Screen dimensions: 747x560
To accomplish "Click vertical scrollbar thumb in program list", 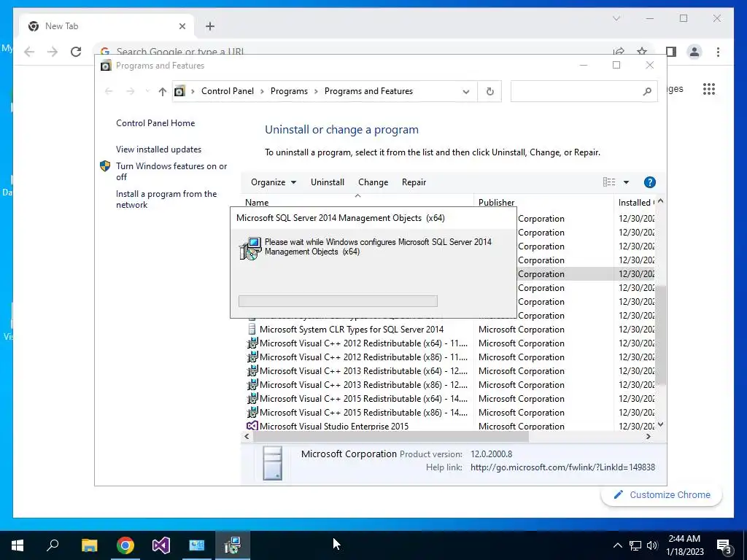I will (x=660, y=335).
